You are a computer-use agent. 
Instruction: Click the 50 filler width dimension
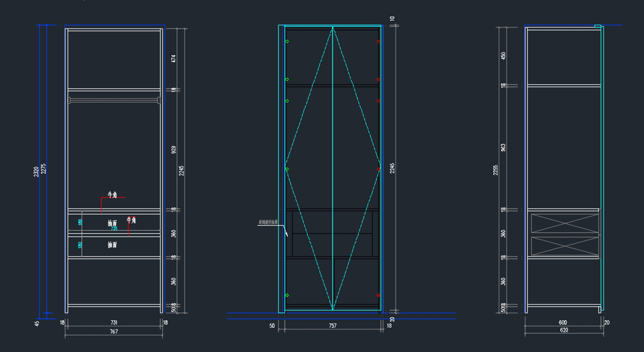point(272,326)
